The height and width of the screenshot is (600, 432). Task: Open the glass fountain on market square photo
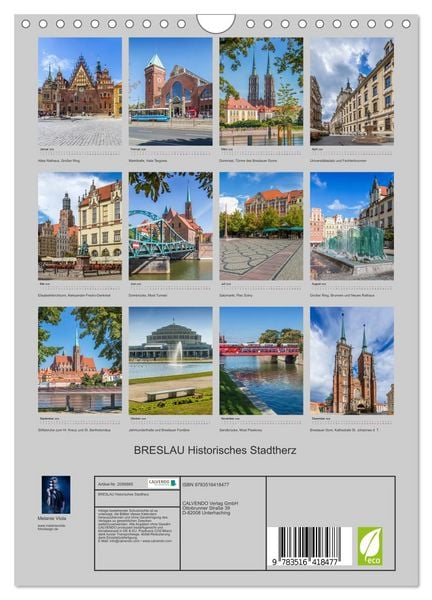pyautogui.click(x=352, y=226)
